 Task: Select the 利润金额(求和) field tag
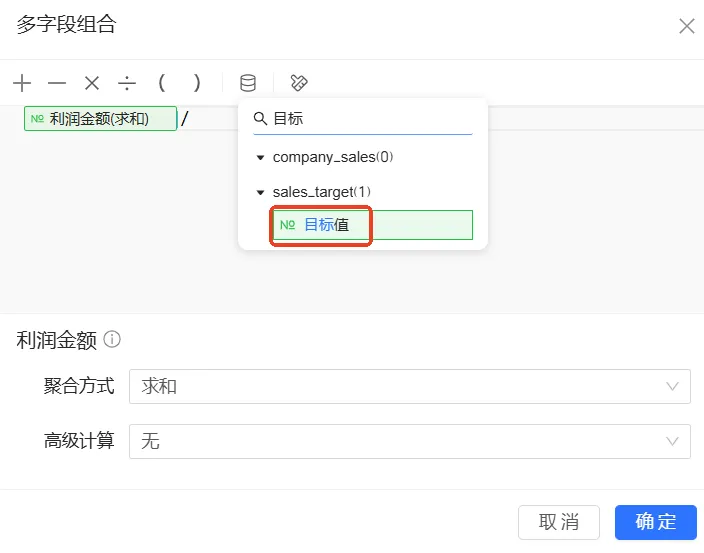click(x=100, y=119)
